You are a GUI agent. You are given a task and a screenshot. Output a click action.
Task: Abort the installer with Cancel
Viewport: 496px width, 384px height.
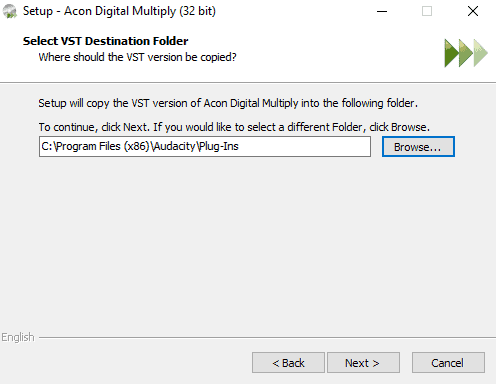(x=448, y=363)
